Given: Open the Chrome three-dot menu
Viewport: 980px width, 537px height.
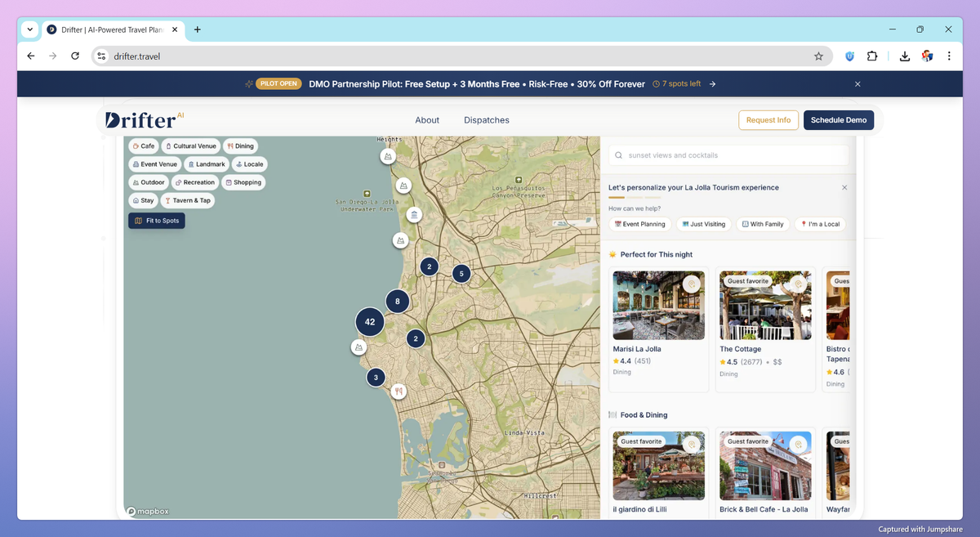Looking at the screenshot, I should coord(949,56).
